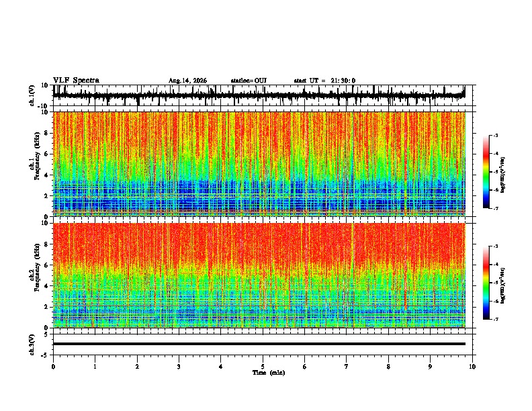532x411 pixels.
Task: Click the ch.1 spectrogram "8" kHz tick label
Action: [46, 133]
